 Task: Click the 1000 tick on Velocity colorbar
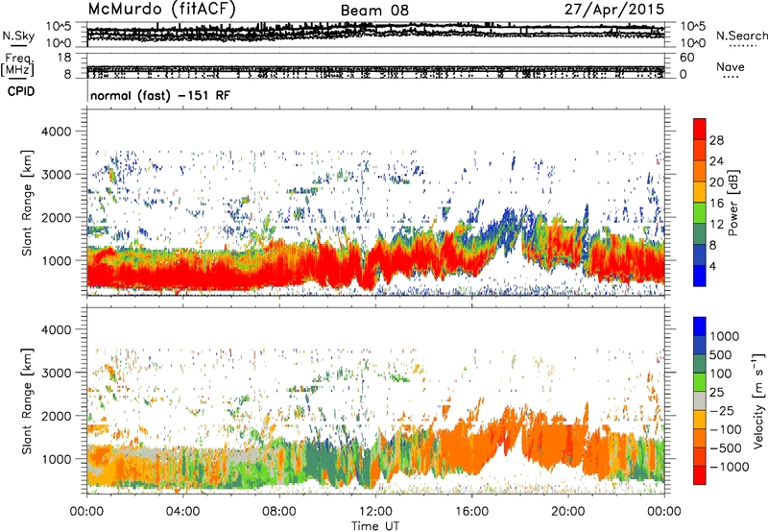[725, 336]
